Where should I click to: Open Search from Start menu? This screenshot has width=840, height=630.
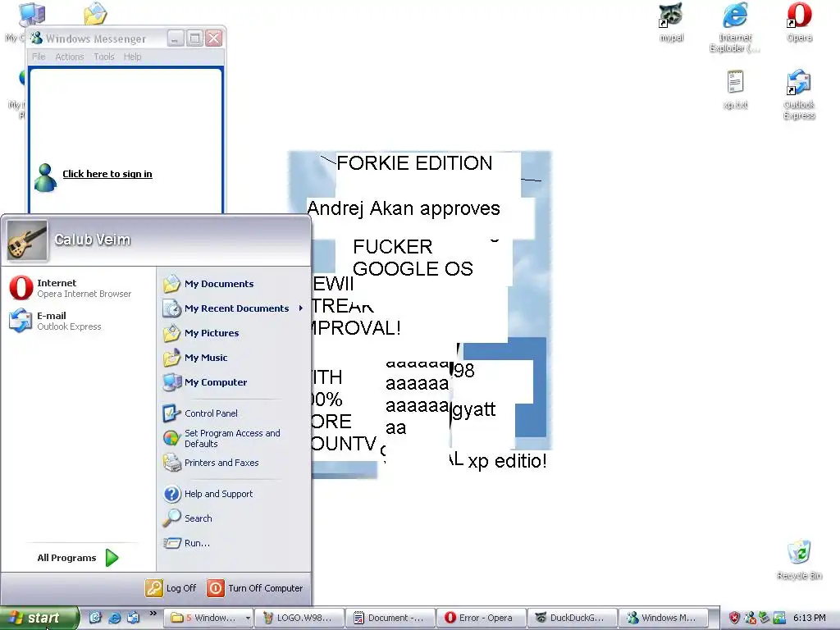point(188,518)
